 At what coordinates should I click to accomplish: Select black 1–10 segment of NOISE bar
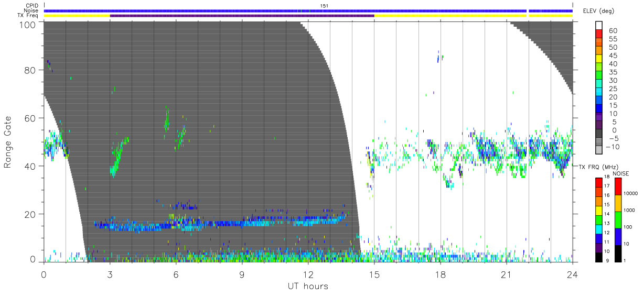point(618,254)
